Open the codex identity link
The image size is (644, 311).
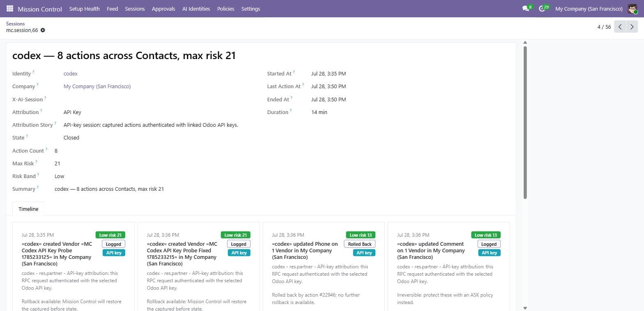coord(71,74)
